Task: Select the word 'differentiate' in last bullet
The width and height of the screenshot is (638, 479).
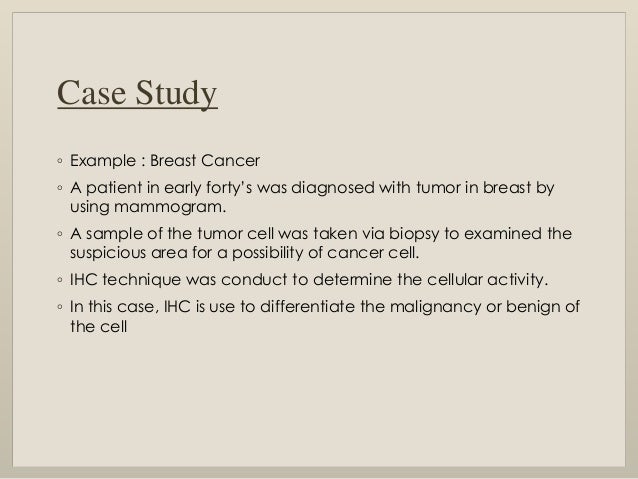Action: tap(307, 307)
